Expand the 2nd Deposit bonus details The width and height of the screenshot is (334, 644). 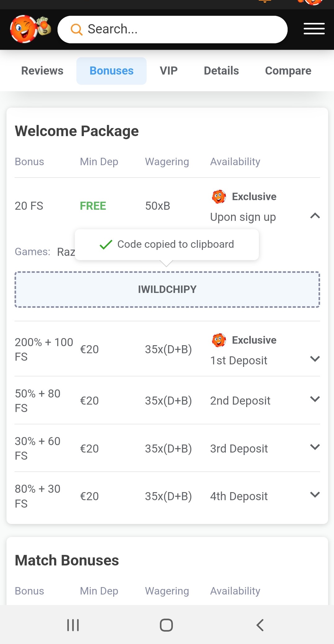[x=315, y=399]
